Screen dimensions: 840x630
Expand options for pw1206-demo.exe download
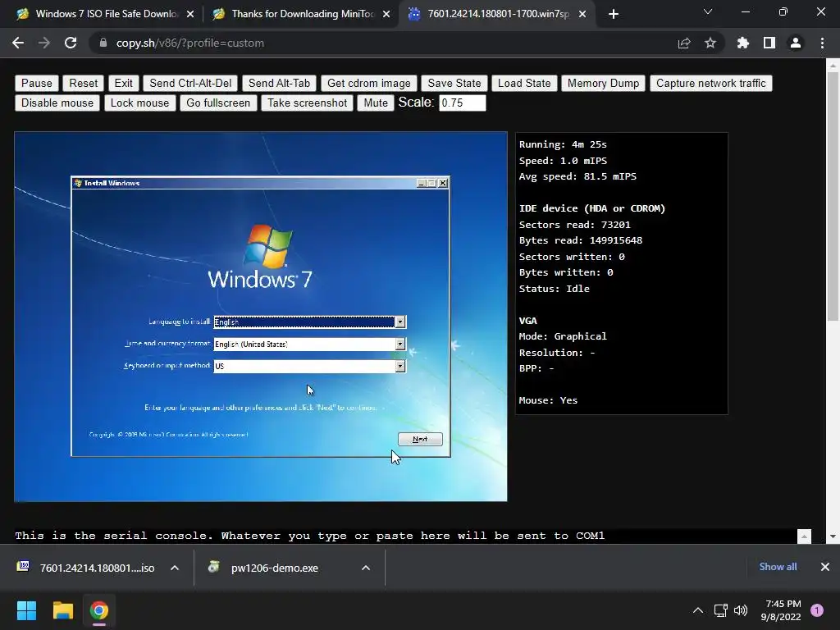click(366, 568)
